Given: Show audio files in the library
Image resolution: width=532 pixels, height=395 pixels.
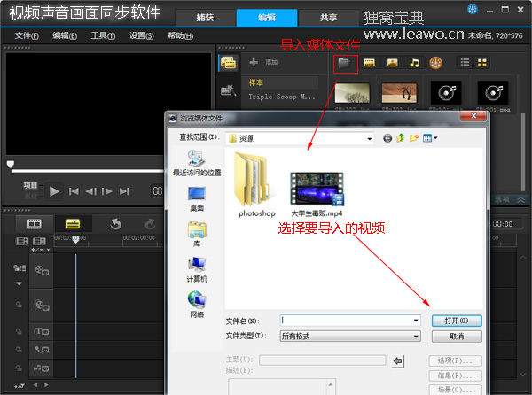Looking at the screenshot, I should (x=413, y=63).
